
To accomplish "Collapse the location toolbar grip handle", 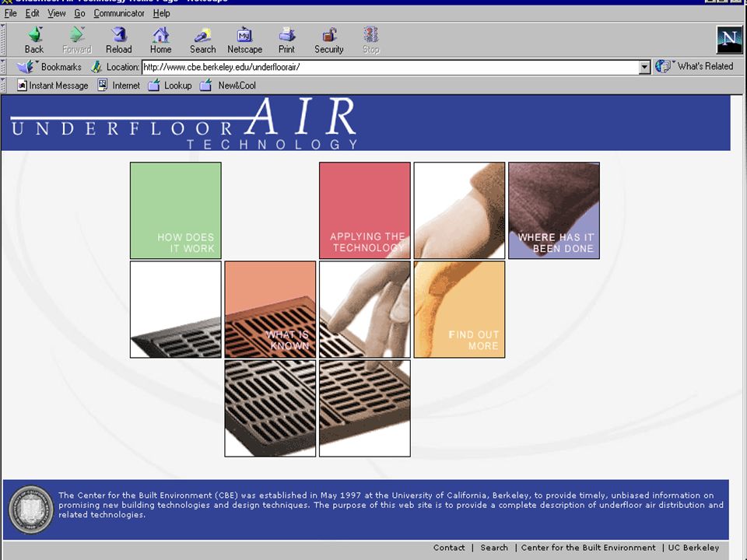I will tap(3, 67).
